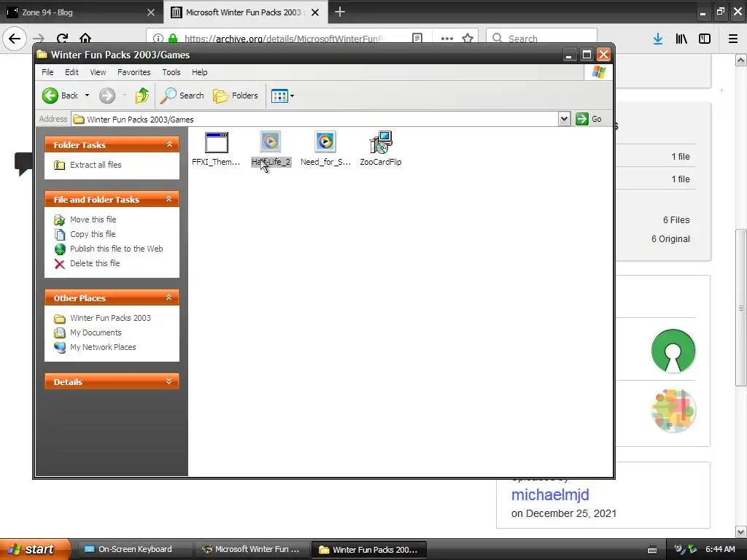Click the speech bubble icon behind the Explorer window

click(23, 164)
